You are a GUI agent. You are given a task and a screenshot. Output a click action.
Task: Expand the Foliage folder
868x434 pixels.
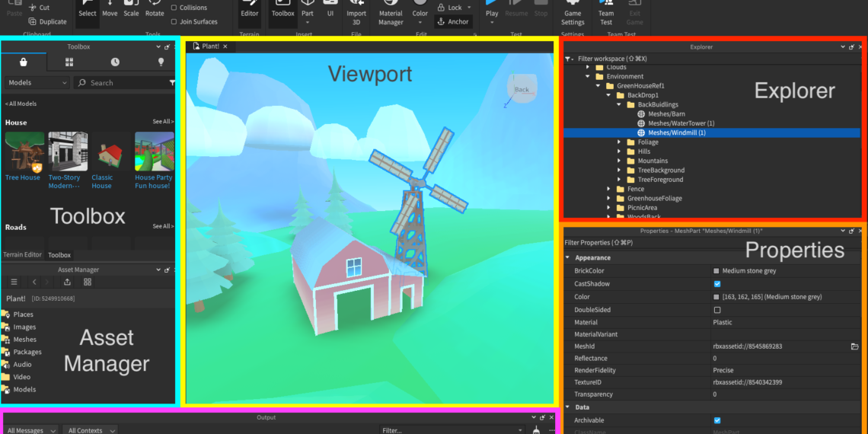(619, 142)
